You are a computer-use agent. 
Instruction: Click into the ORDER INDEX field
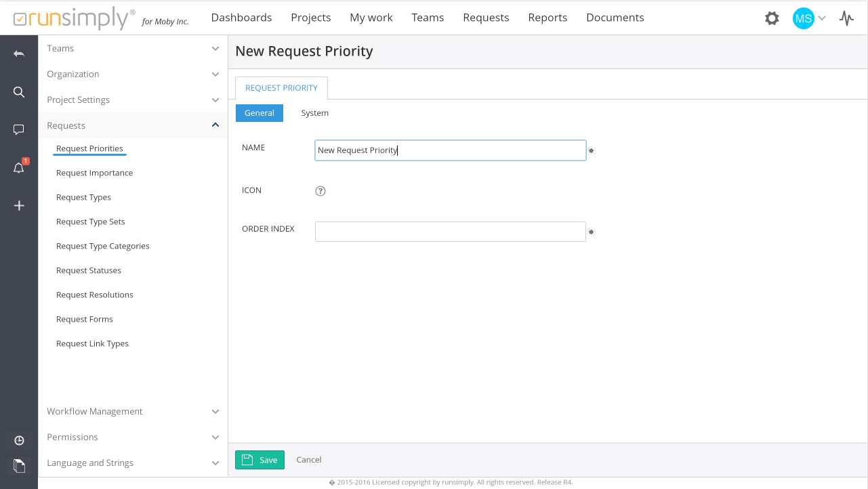[x=450, y=232]
